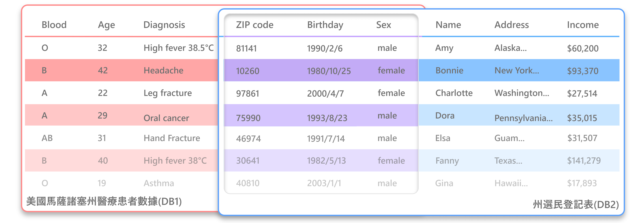This screenshot has width=644, height=223.
Task: Click the name Charlotte cell
Action: pos(454,93)
